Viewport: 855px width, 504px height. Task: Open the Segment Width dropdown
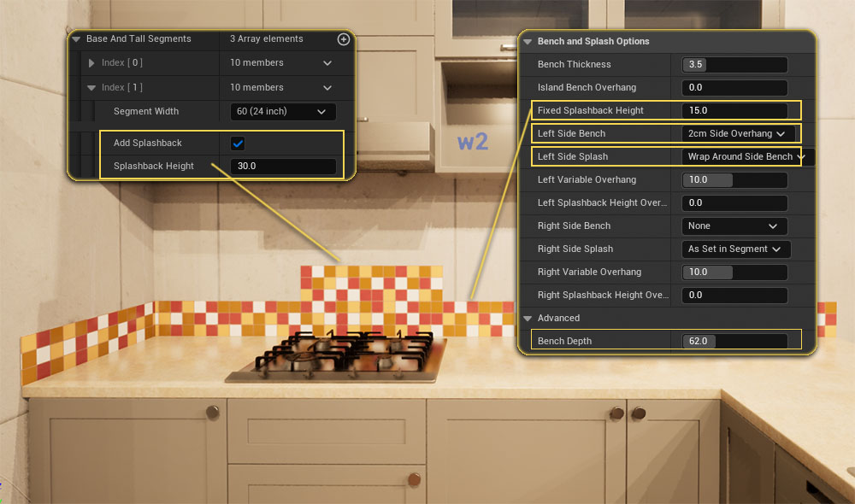point(282,112)
